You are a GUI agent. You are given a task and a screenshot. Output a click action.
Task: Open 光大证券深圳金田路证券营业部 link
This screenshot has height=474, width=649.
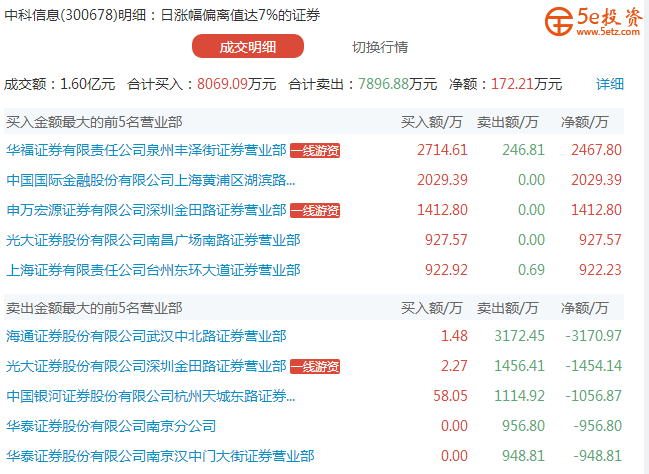point(146,366)
